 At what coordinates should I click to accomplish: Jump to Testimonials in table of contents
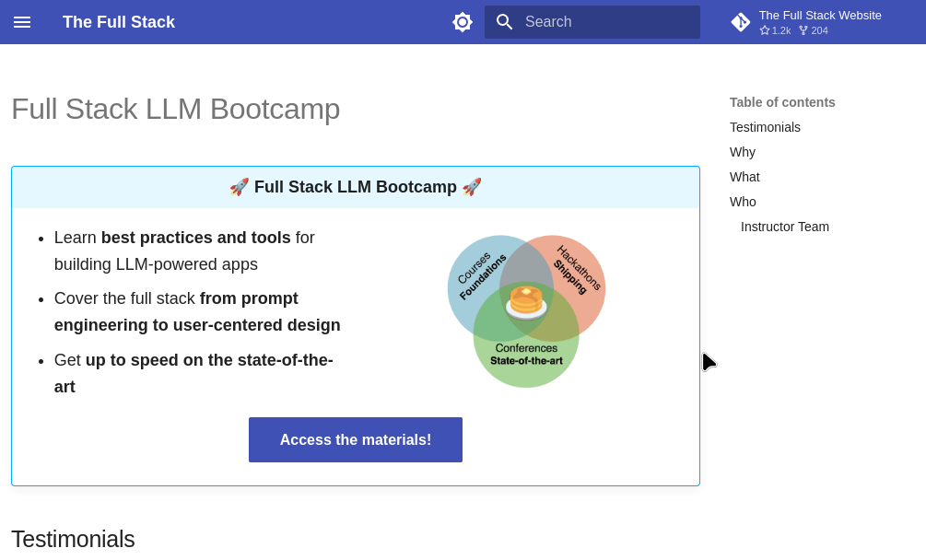(x=765, y=127)
